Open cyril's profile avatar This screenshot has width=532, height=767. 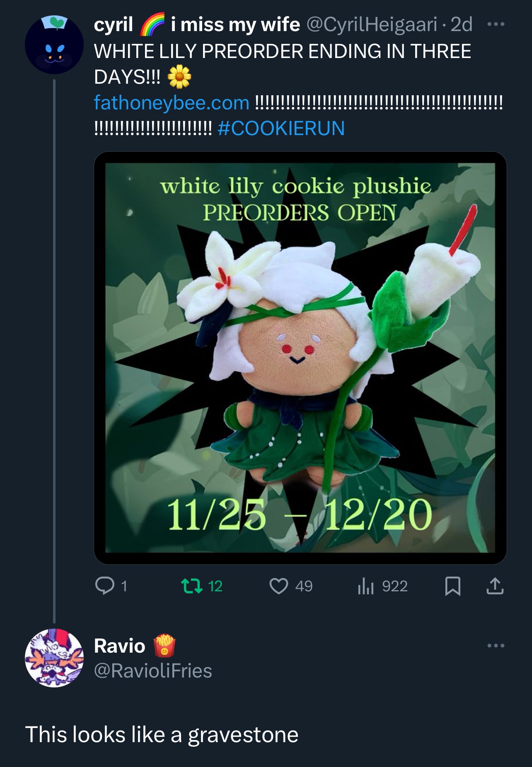(x=54, y=45)
